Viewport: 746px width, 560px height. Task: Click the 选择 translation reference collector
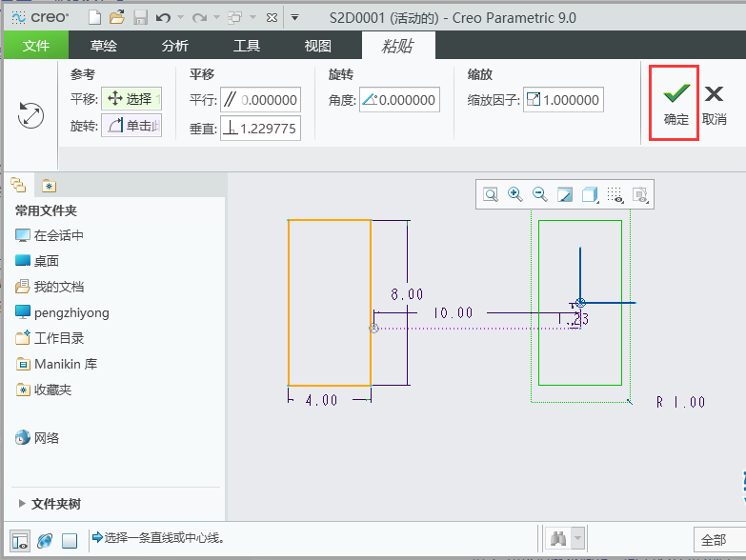(x=131, y=99)
